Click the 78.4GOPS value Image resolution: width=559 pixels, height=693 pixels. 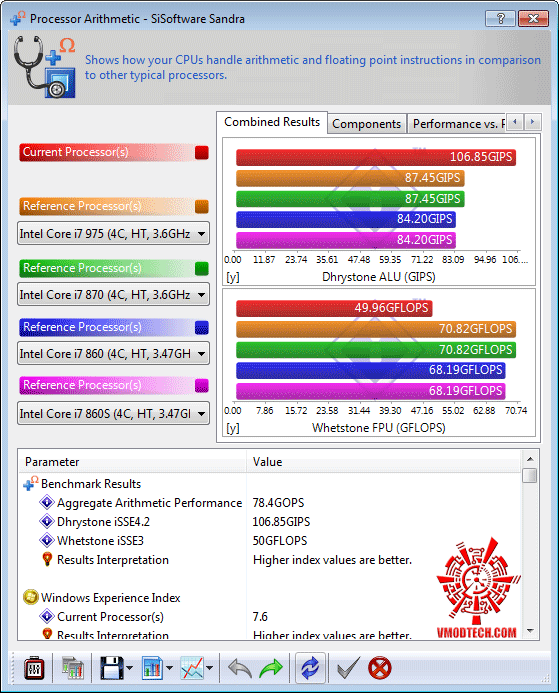[278, 503]
